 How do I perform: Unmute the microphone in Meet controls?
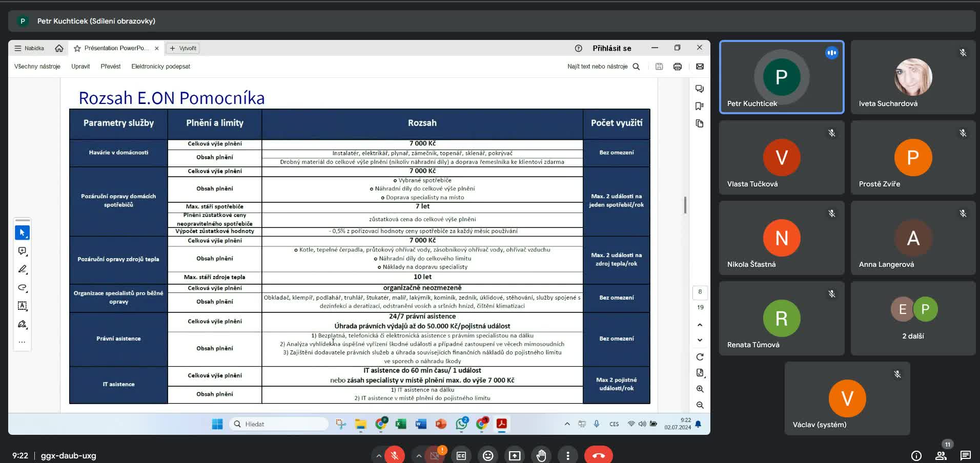click(395, 455)
